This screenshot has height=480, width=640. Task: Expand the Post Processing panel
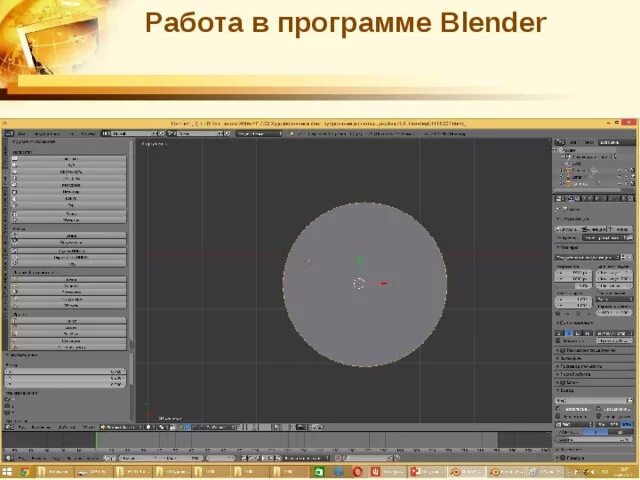pyautogui.click(x=594, y=374)
